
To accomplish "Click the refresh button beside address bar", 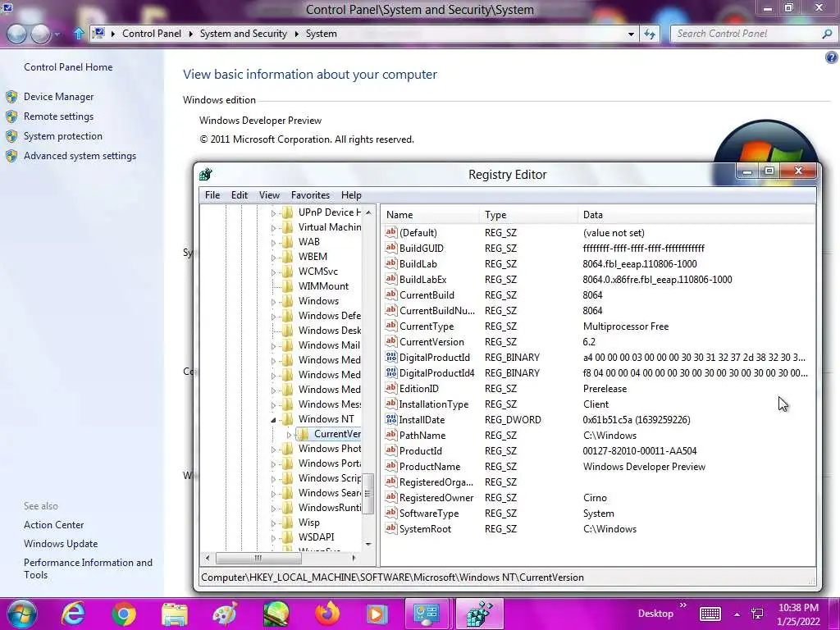I will (650, 34).
